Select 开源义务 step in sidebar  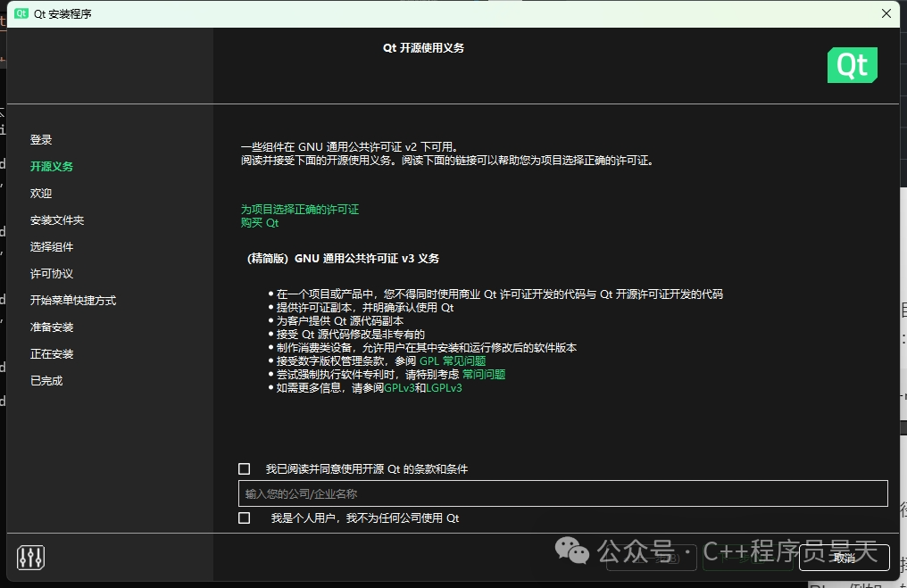tap(52, 167)
